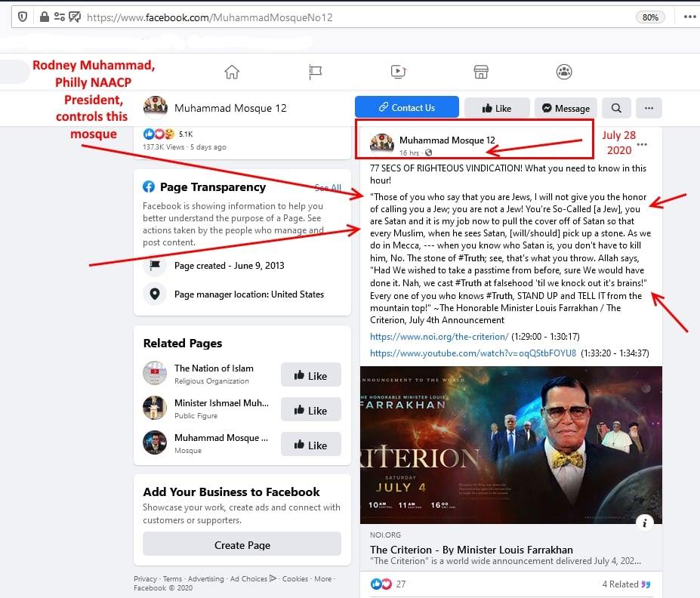Open the Groups icon in top navigation
The image size is (700, 598).
coord(564,72)
